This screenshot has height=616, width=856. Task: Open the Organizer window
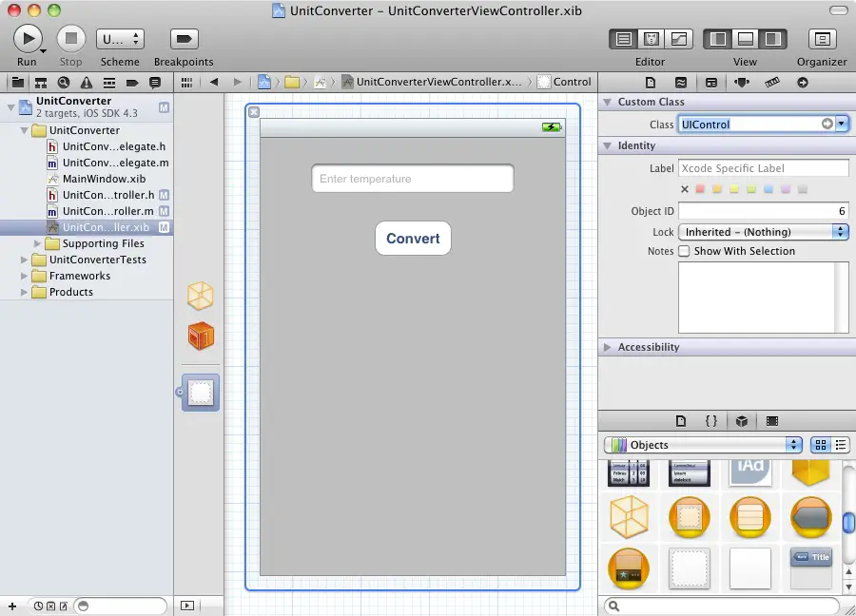[x=822, y=39]
